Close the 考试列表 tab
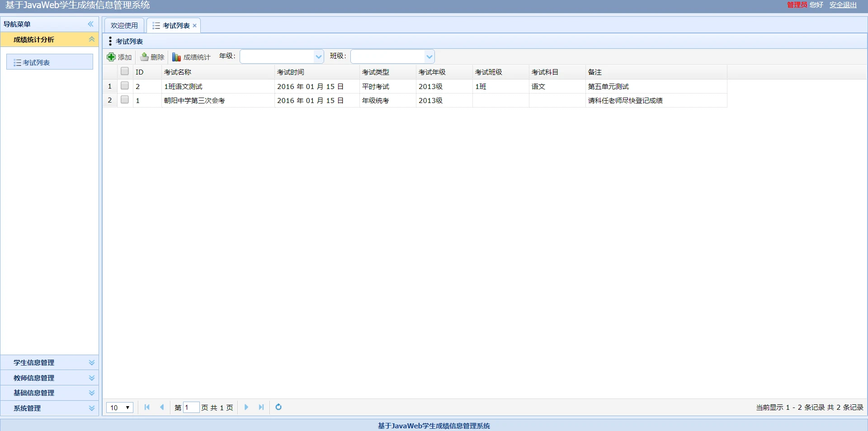Image resolution: width=868 pixels, height=431 pixels. pyautogui.click(x=195, y=26)
